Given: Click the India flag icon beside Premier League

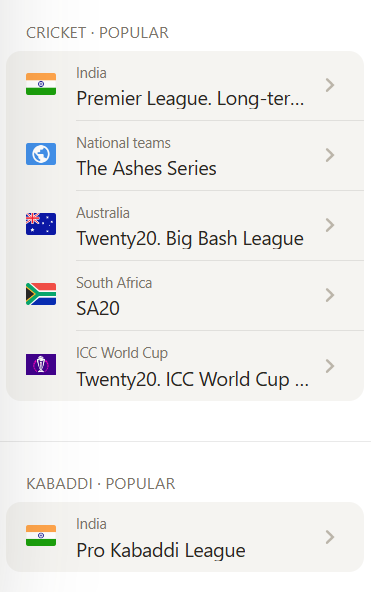Looking at the screenshot, I should [41, 84].
